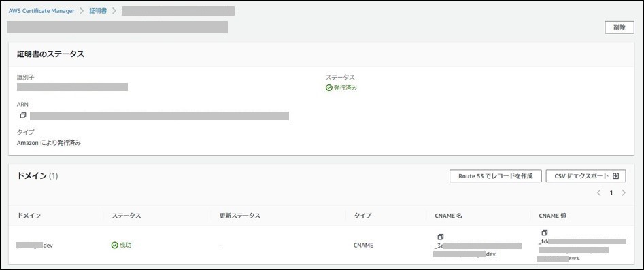Copy the CNAME value icon

click(545, 233)
